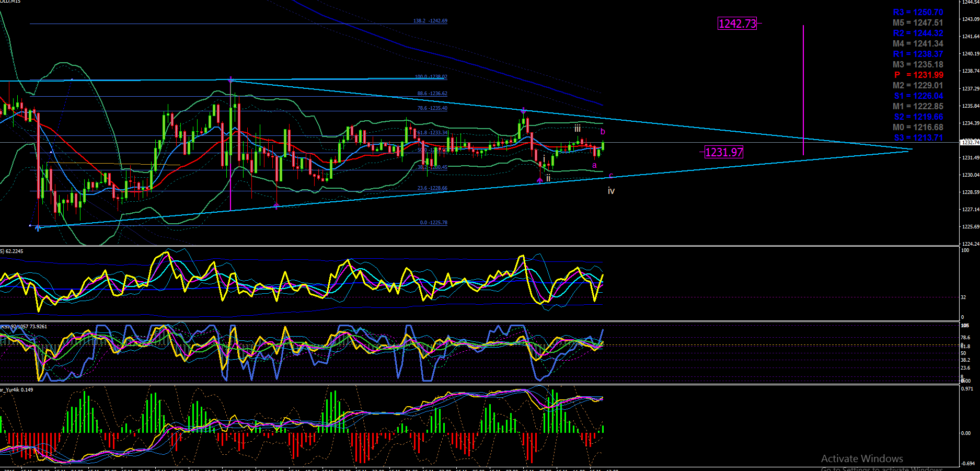Select the M3 = 1235.18 mid-pivot label
The height and width of the screenshot is (471, 980).
tap(918, 65)
